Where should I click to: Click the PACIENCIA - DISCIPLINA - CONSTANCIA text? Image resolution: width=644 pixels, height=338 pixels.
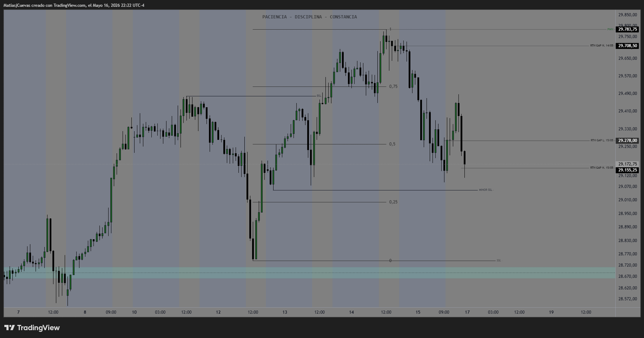tap(309, 17)
